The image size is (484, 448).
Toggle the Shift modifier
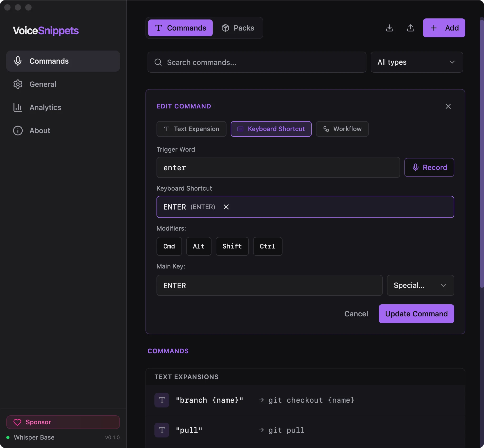tap(232, 246)
